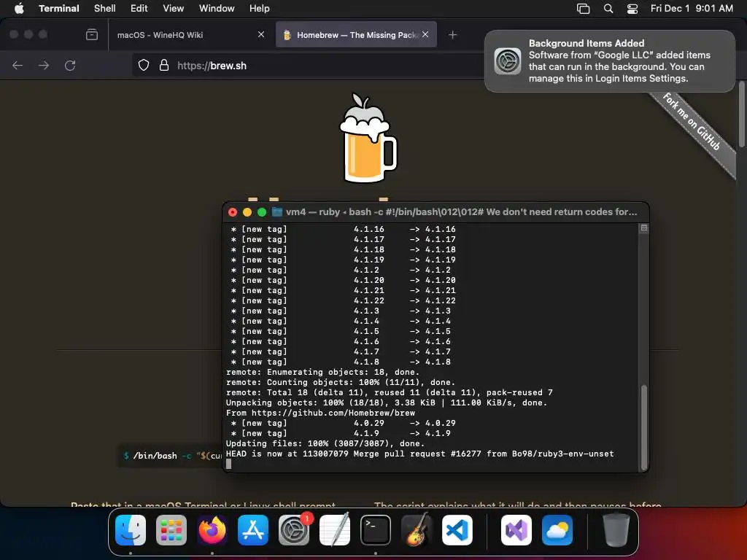Click the remote Total 18 line in Terminal

[x=390, y=392]
